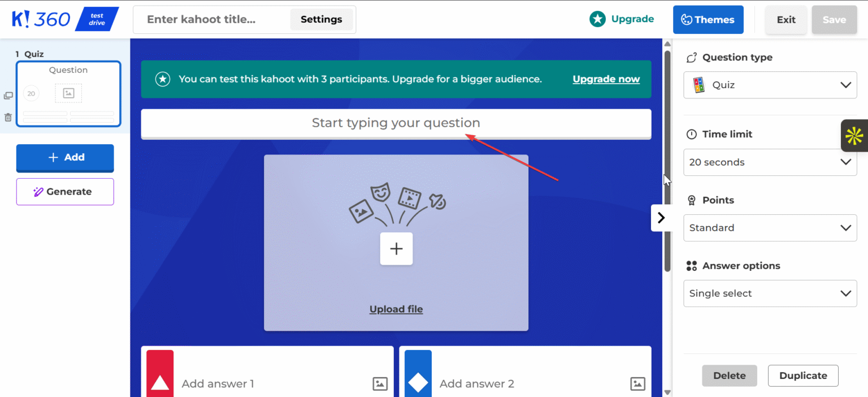The width and height of the screenshot is (868, 397).
Task: Click the star icon next to Upgrade
Action: tap(597, 19)
